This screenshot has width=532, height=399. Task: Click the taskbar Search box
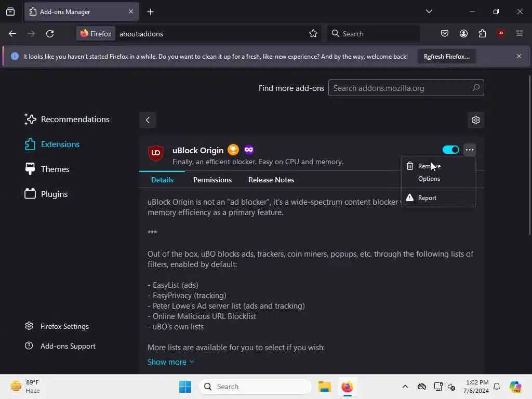point(255,387)
